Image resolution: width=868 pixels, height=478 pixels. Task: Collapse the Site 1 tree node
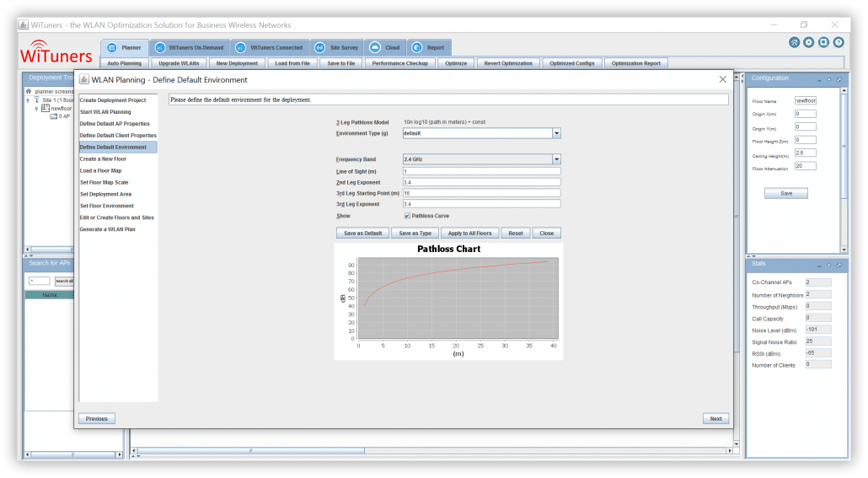click(x=28, y=100)
